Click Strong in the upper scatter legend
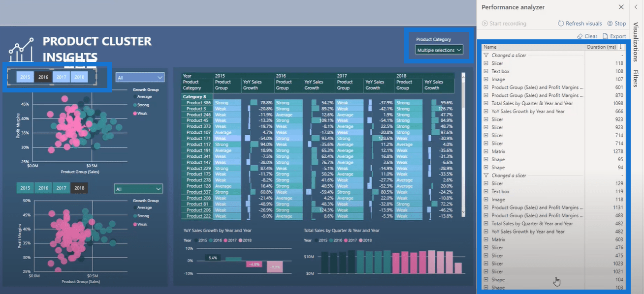 click(140, 105)
